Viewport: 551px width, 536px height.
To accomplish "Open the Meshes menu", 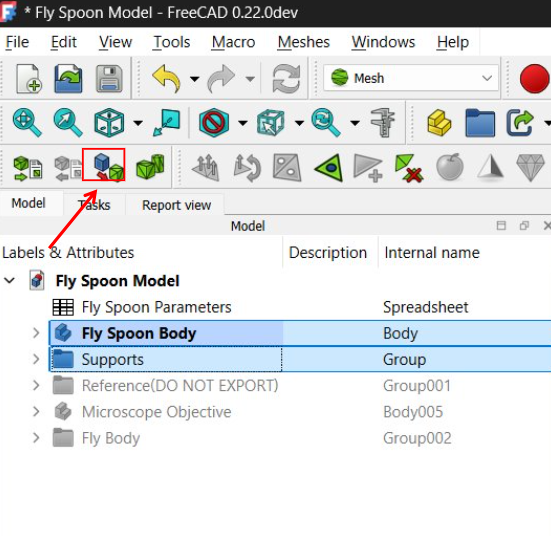I will coord(304,42).
